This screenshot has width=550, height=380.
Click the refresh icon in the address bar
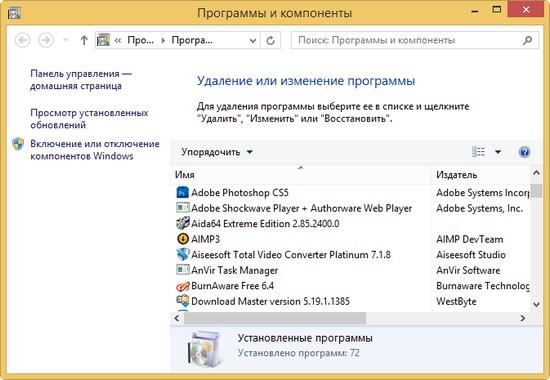pos(270,41)
